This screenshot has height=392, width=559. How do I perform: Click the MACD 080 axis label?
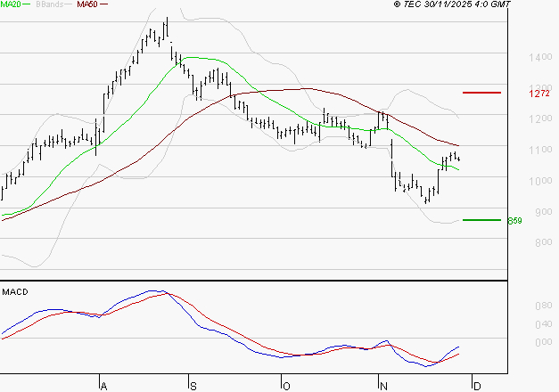544,306
